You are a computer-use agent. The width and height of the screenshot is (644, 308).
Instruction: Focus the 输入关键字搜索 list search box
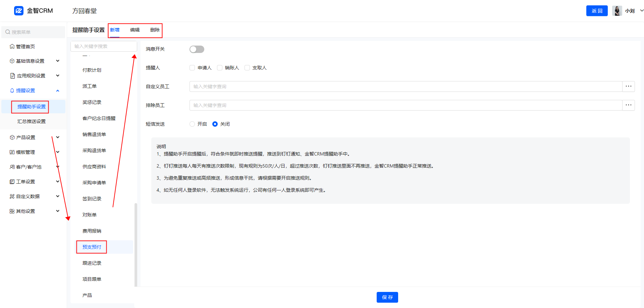pyautogui.click(x=104, y=46)
